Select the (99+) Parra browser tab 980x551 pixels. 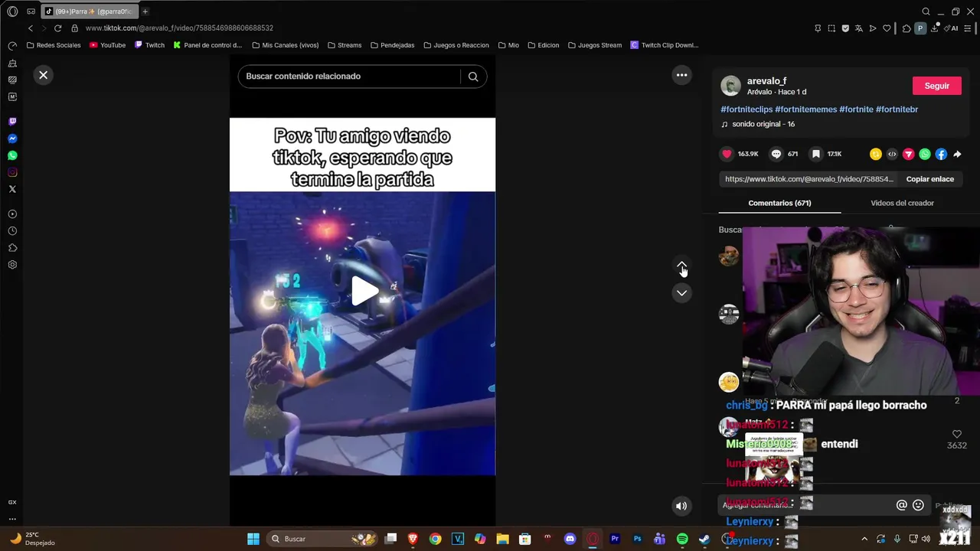(89, 11)
